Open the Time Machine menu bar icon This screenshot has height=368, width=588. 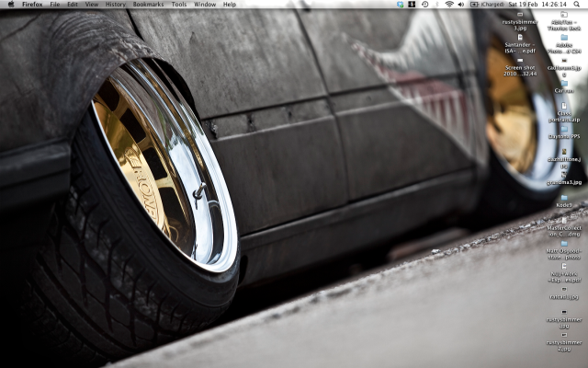click(424, 4)
